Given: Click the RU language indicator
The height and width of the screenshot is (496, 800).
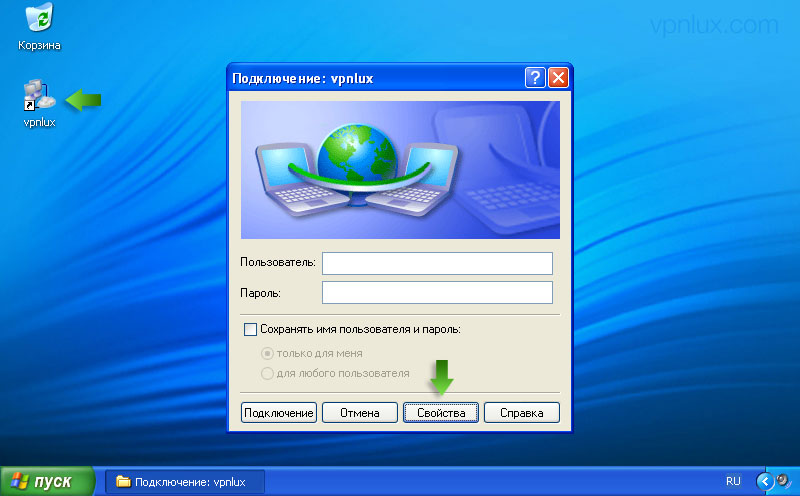Looking at the screenshot, I should (733, 481).
